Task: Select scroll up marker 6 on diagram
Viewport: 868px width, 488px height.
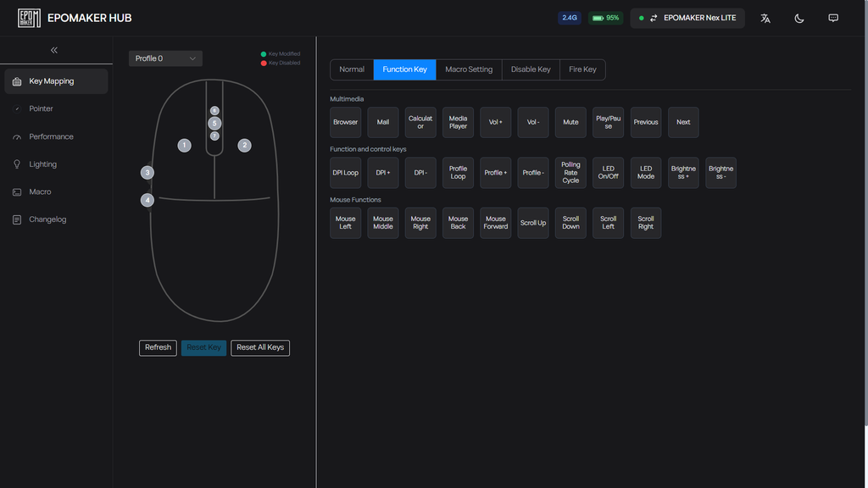Action: [214, 111]
